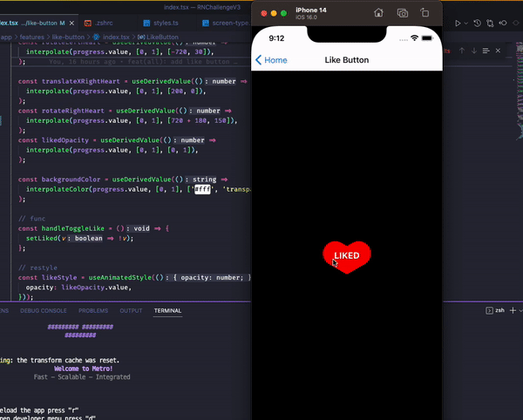This screenshot has width=523, height=420.
Task: Select the features breadcrumb segment
Action: point(31,37)
